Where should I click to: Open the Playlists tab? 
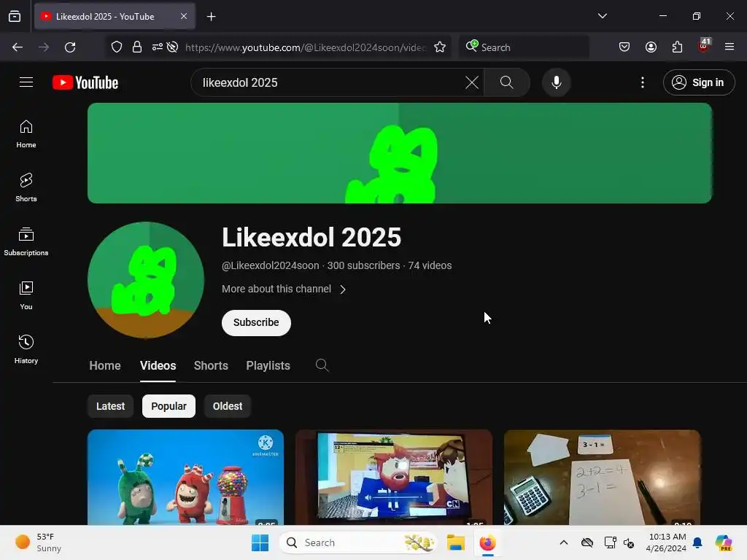(268, 365)
